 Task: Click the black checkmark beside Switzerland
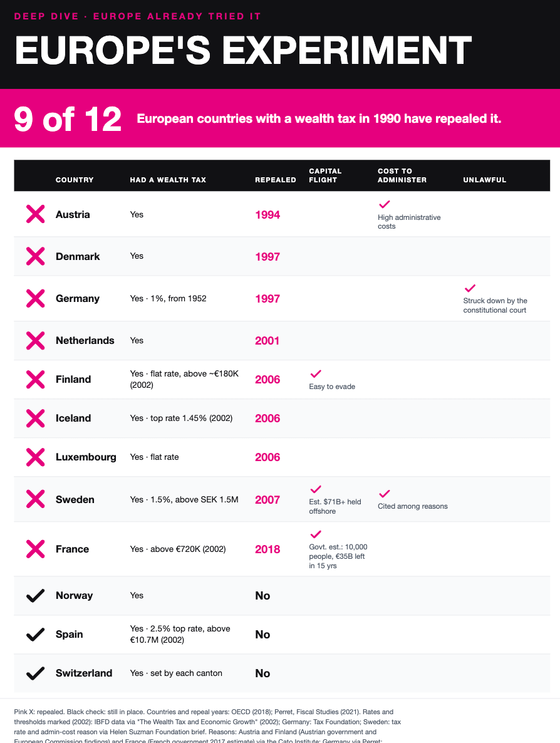(36, 673)
